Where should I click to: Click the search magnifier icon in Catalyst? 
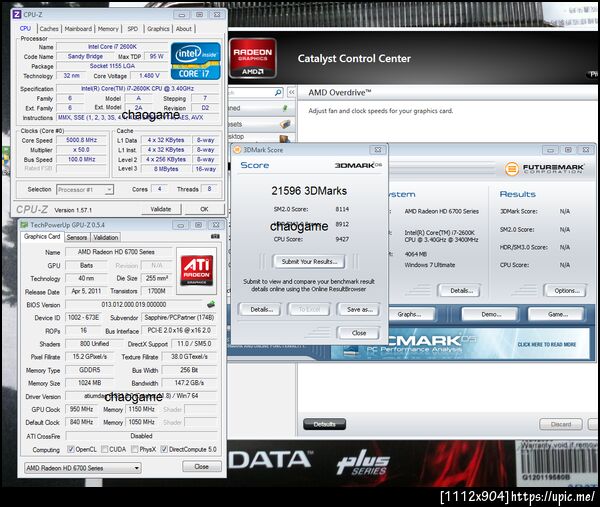278,92
